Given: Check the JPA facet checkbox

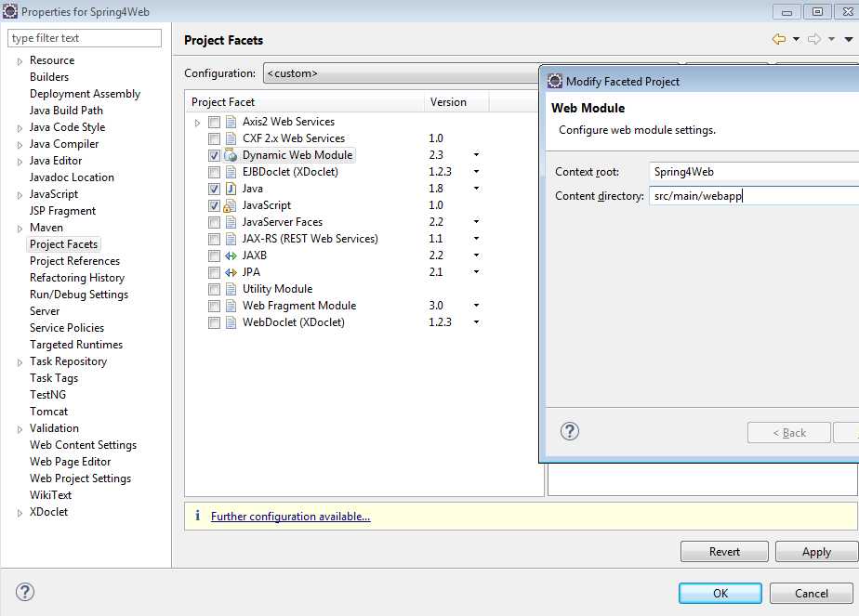Looking at the screenshot, I should pyautogui.click(x=214, y=272).
